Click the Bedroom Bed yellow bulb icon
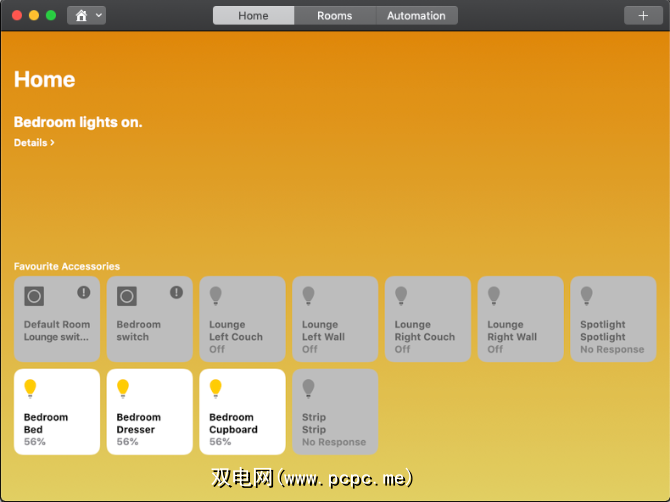This screenshot has height=502, width=670. (30, 387)
